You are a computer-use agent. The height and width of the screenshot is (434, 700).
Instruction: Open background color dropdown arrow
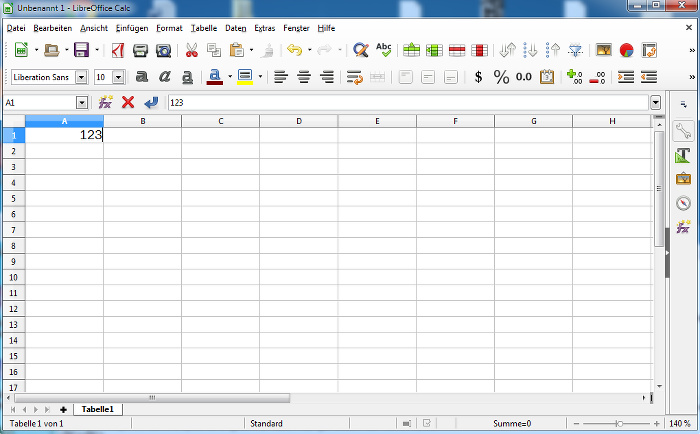click(260, 76)
